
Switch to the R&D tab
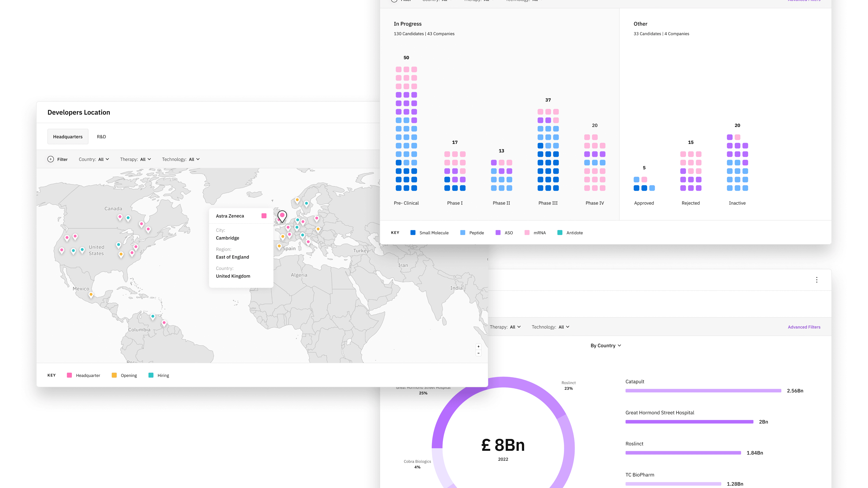coord(101,137)
